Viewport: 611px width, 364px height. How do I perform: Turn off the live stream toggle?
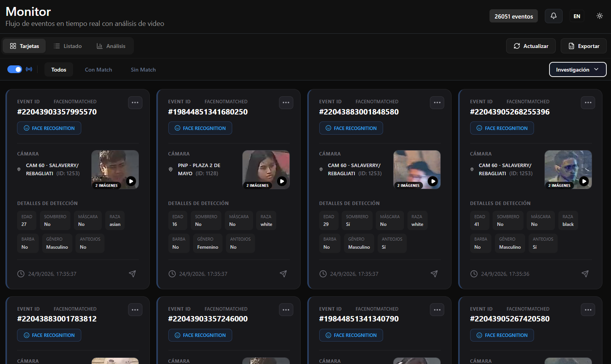tap(15, 69)
